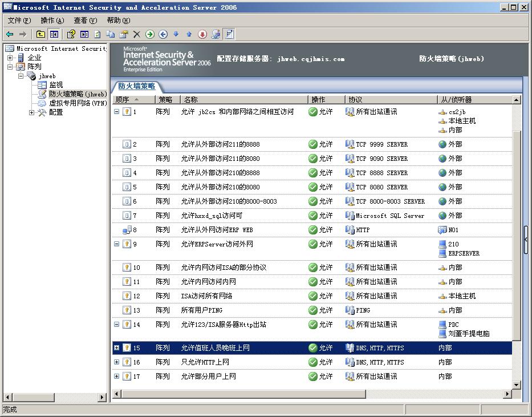Image resolution: width=532 pixels, height=417 pixels.
Task: Toggle the console tree show/hide icon
Action: coord(54,34)
